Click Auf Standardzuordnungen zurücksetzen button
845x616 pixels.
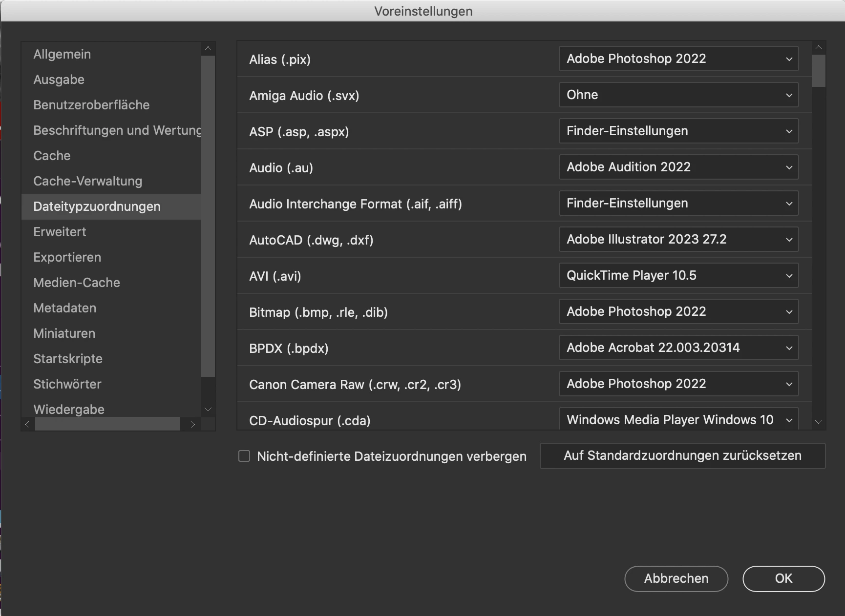(x=682, y=456)
